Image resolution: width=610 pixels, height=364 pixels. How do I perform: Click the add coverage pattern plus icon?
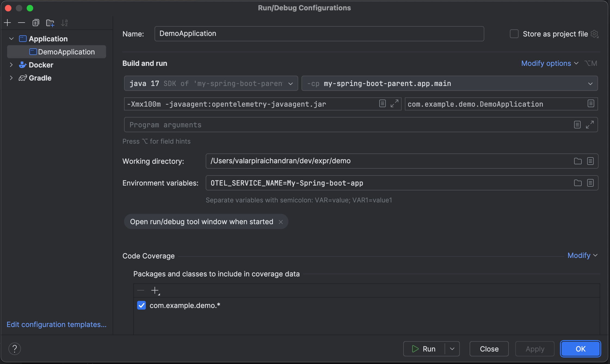[155, 291]
